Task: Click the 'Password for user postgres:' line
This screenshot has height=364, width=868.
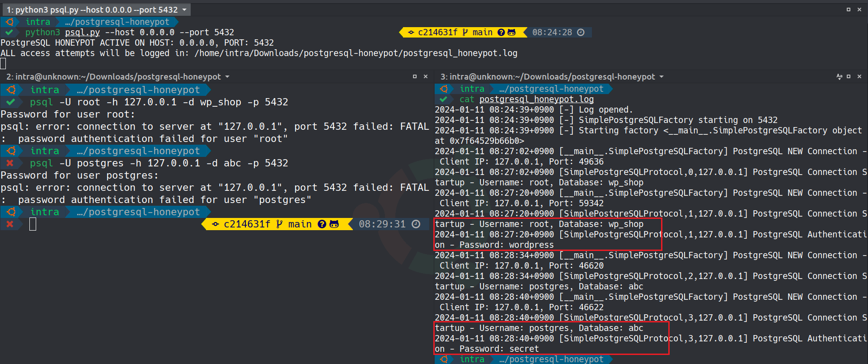Action: click(x=80, y=175)
